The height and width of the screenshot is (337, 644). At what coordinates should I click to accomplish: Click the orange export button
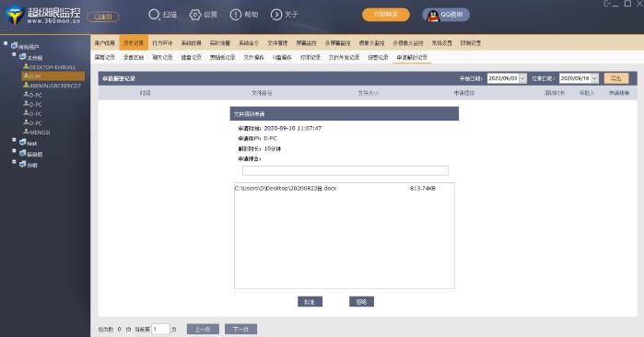(615, 78)
